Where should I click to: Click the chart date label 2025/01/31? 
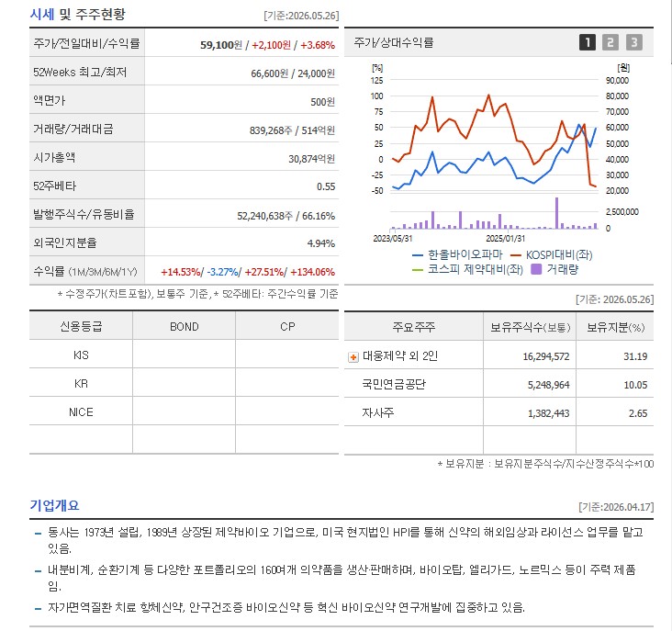(x=505, y=238)
